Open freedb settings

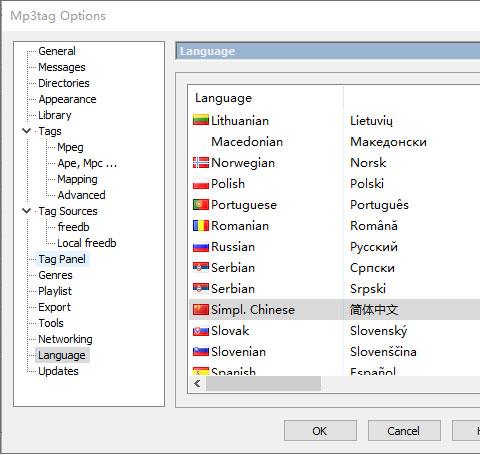click(73, 227)
